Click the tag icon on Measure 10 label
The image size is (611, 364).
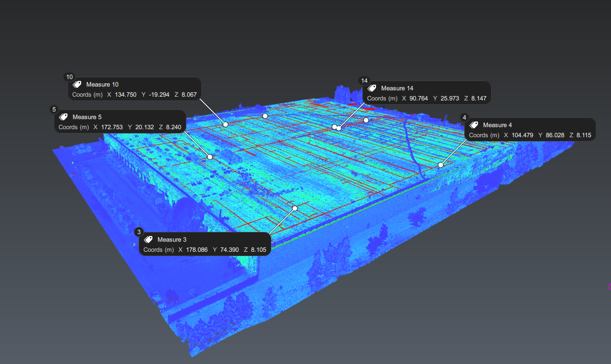(77, 84)
